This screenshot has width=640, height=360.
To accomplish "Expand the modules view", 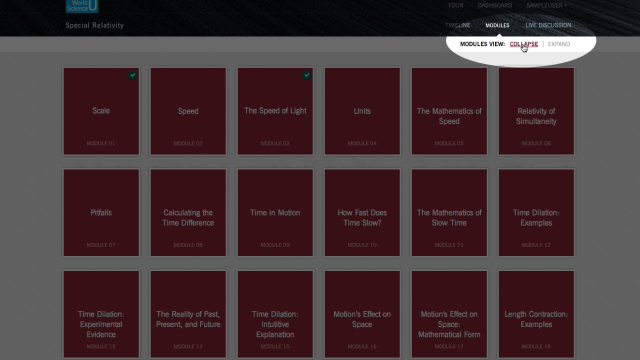I will click(x=559, y=44).
